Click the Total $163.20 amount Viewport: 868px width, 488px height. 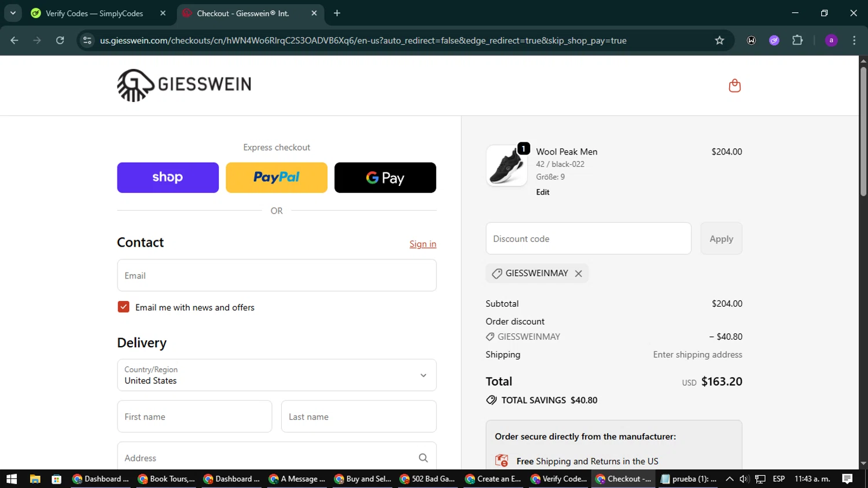(x=722, y=381)
